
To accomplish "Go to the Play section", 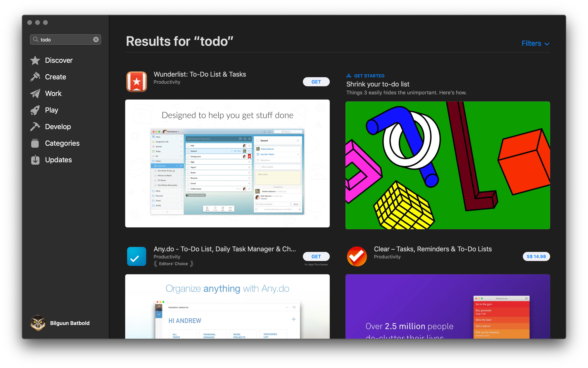I will [x=52, y=110].
